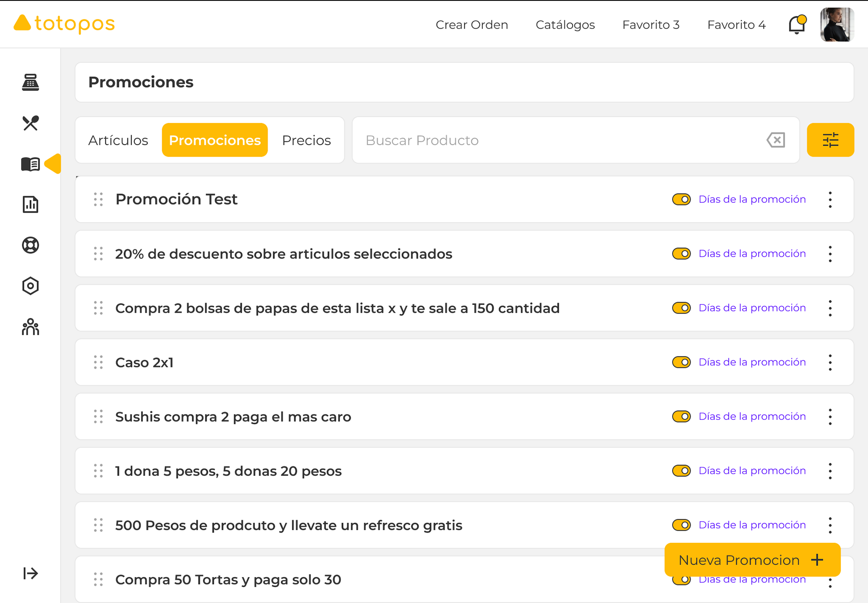Image resolution: width=868 pixels, height=603 pixels.
Task: Open the lifebuoy support sidebar icon
Action: (30, 245)
